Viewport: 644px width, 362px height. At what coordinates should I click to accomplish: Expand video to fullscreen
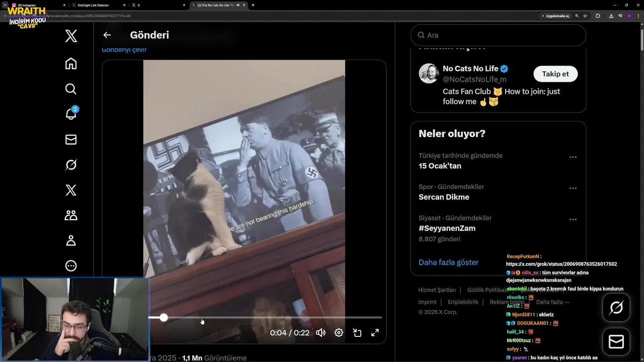[375, 333]
